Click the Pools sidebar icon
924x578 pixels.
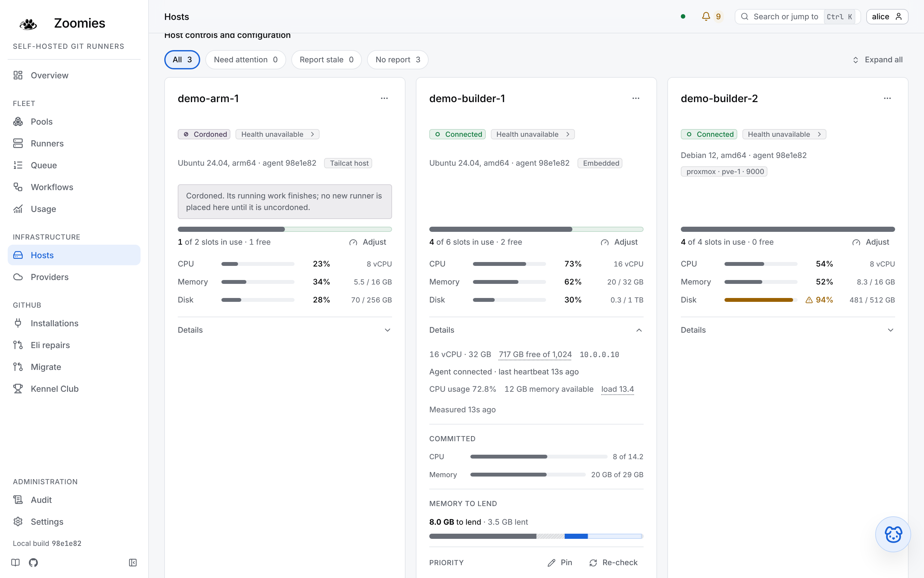[x=18, y=122]
